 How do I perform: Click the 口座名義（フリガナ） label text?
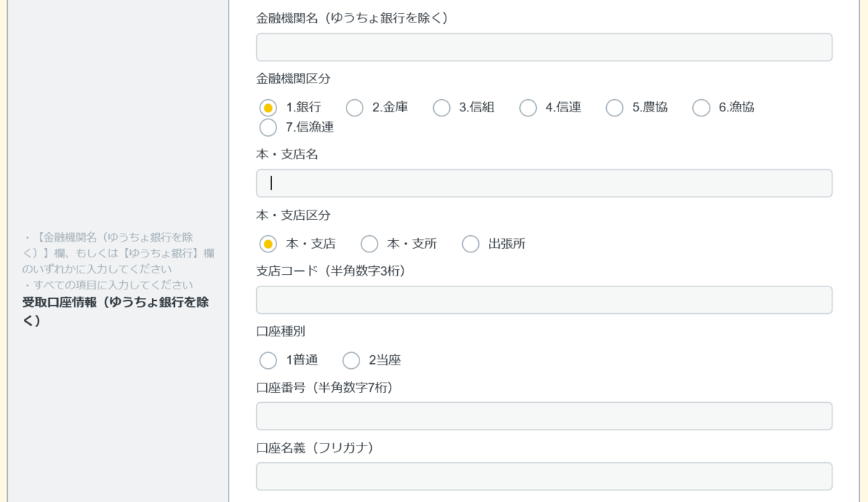[x=317, y=448]
